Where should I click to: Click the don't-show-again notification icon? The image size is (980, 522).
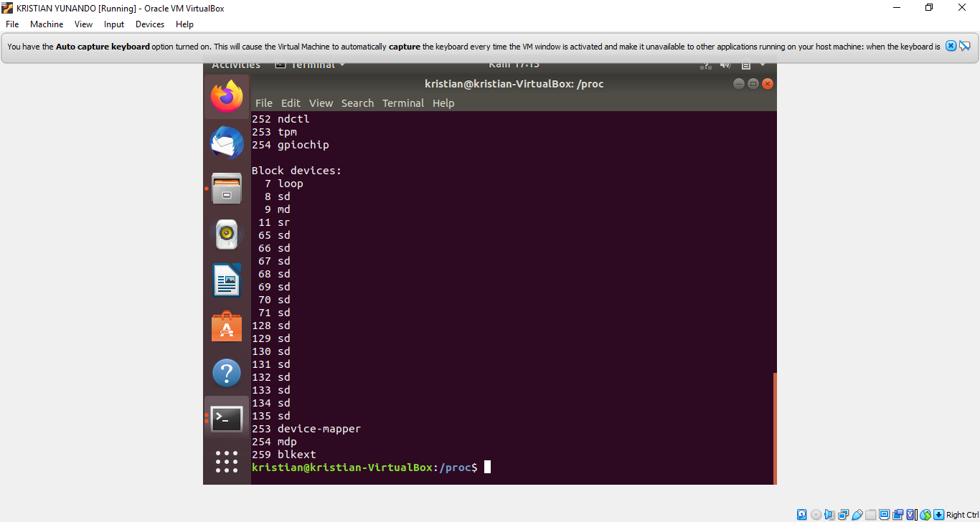[965, 46]
